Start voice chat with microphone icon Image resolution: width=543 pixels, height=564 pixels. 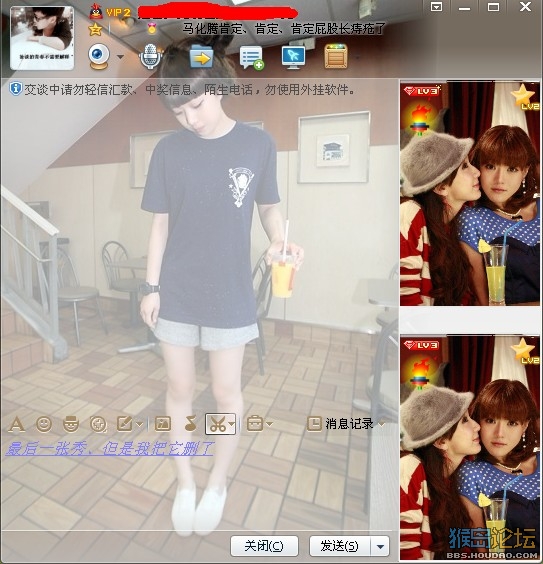[150, 56]
